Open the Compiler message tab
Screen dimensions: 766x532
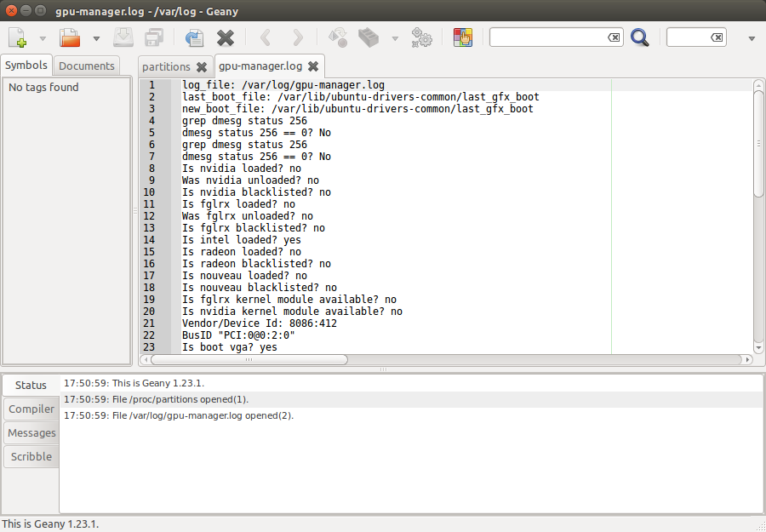(x=31, y=409)
